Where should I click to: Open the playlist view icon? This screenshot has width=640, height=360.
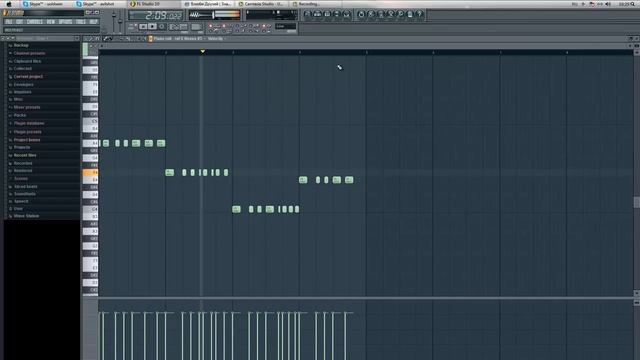click(x=307, y=14)
